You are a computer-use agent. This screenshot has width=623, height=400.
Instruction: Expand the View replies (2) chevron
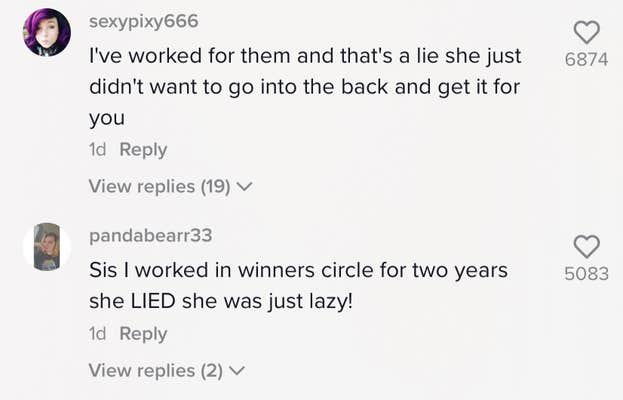pyautogui.click(x=237, y=371)
